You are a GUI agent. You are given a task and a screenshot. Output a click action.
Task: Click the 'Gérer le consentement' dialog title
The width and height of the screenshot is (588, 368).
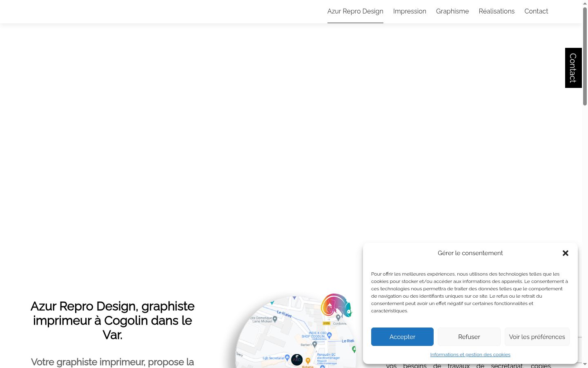click(x=470, y=253)
